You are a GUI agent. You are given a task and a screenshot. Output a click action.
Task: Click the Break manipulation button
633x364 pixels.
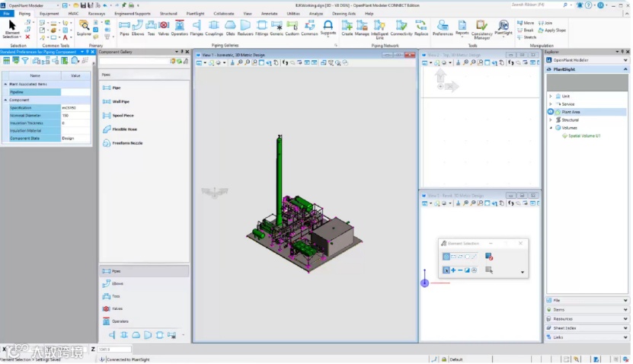click(x=526, y=30)
